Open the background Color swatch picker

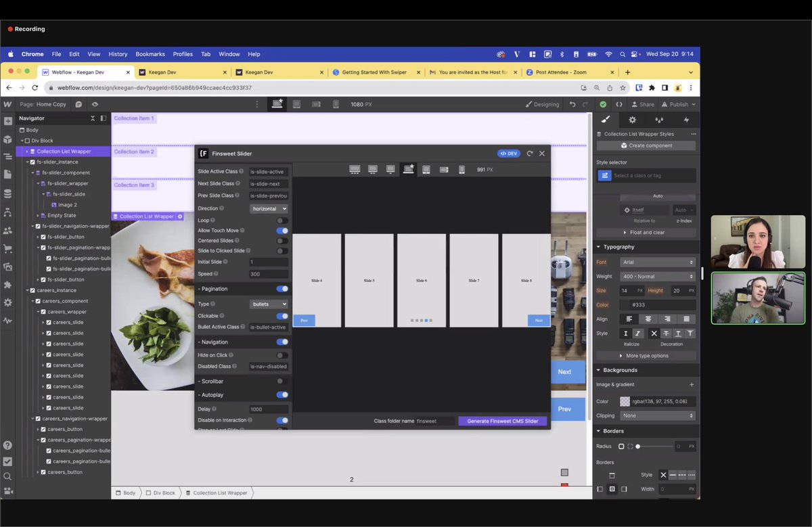click(624, 402)
